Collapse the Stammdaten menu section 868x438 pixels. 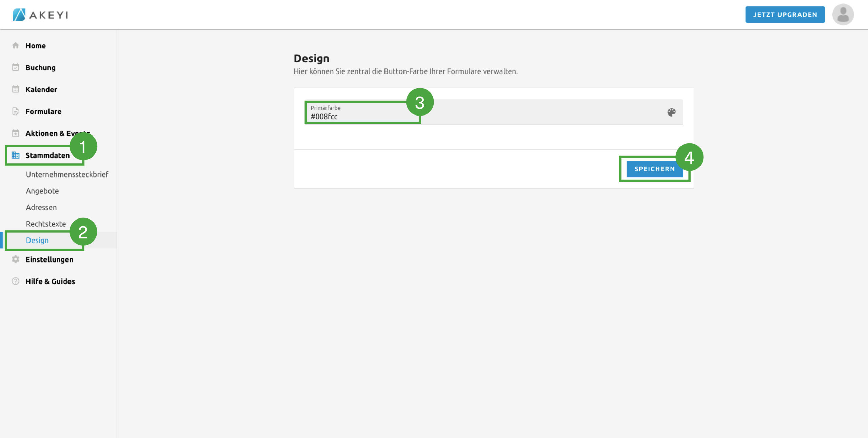[47, 155]
